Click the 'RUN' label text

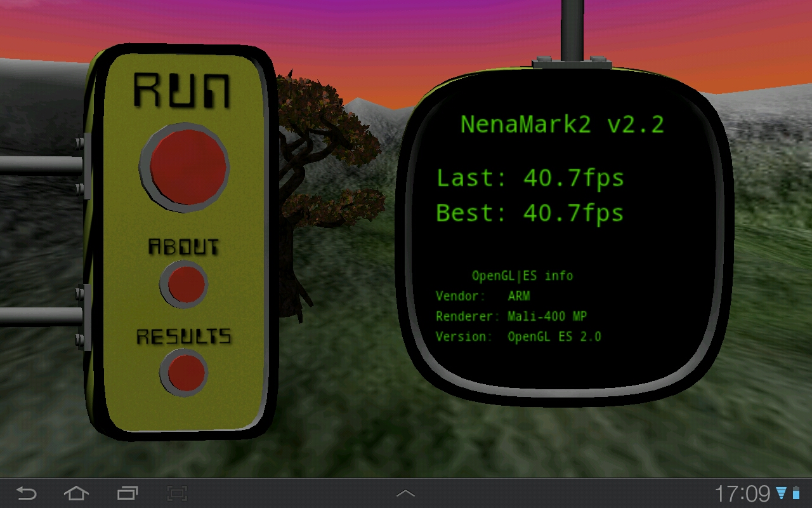point(182,90)
